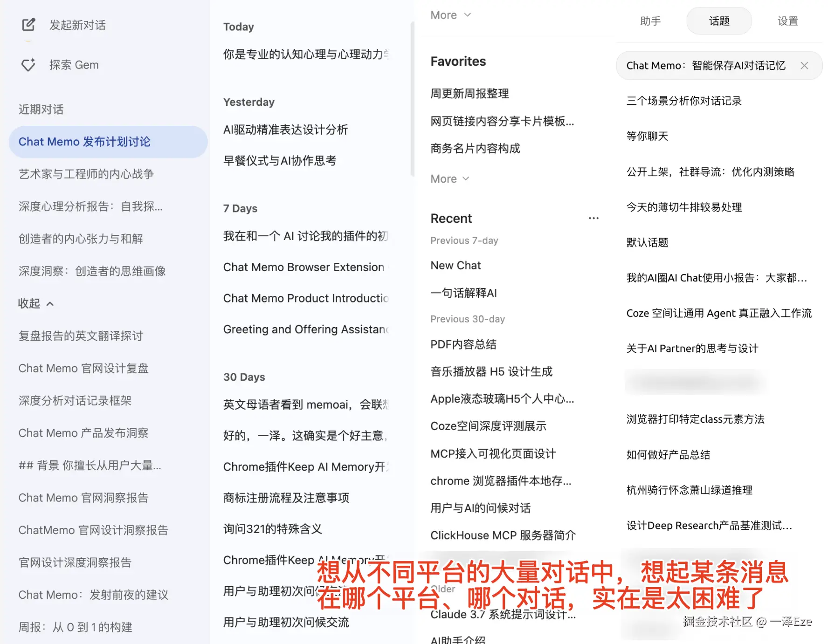Select the 话题 tab
This screenshot has width=828, height=644.
(719, 21)
